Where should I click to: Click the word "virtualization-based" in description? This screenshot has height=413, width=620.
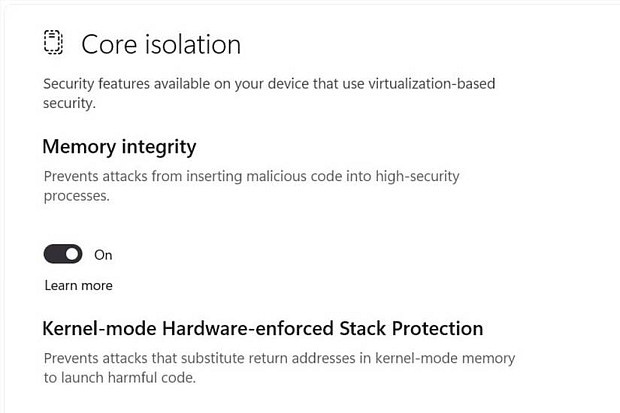[x=432, y=84]
